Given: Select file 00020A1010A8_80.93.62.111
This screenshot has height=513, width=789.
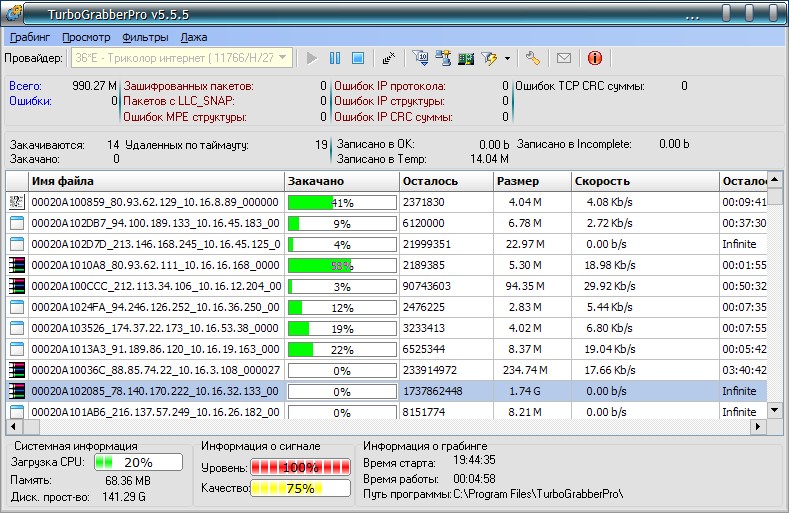Looking at the screenshot, I should (x=155, y=265).
